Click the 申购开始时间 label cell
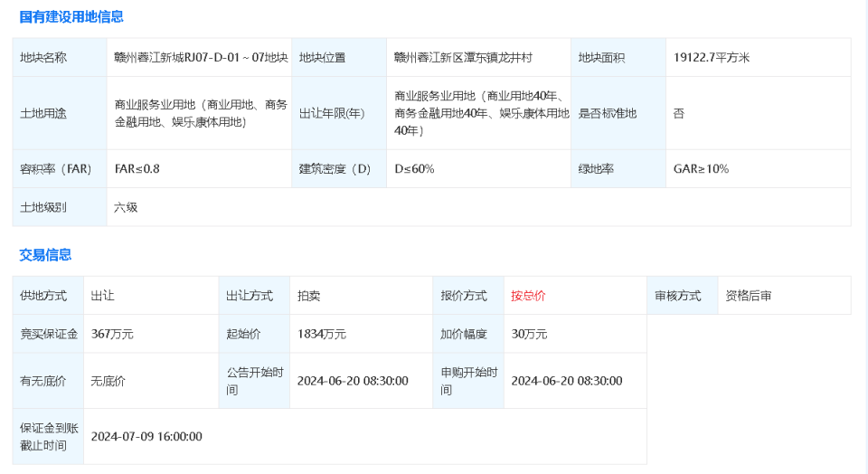868x474 pixels. [468, 381]
